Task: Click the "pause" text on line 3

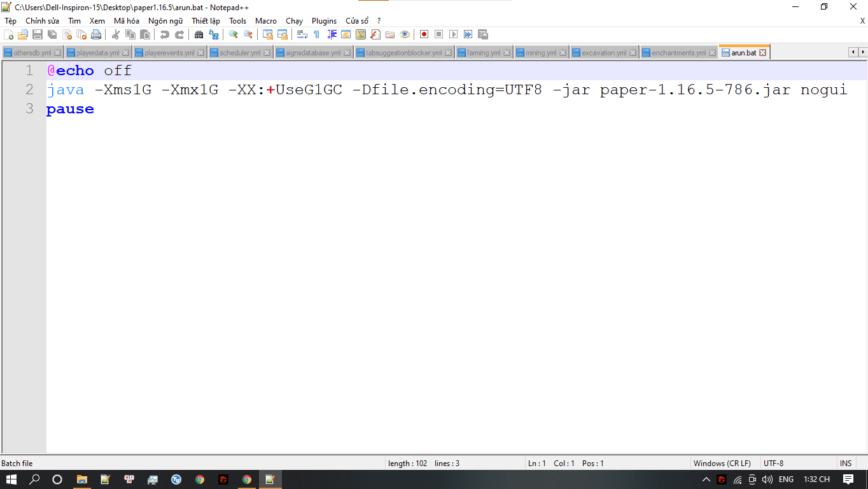Action: (x=70, y=109)
